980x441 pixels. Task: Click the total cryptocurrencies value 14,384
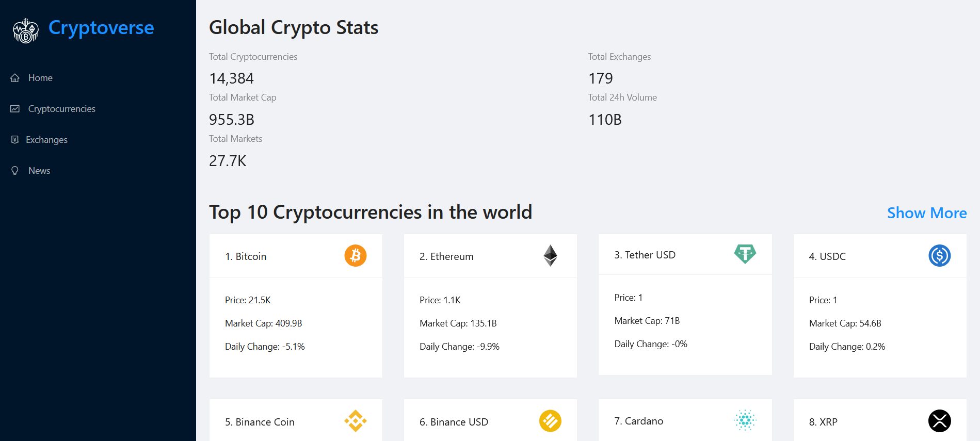(x=231, y=78)
